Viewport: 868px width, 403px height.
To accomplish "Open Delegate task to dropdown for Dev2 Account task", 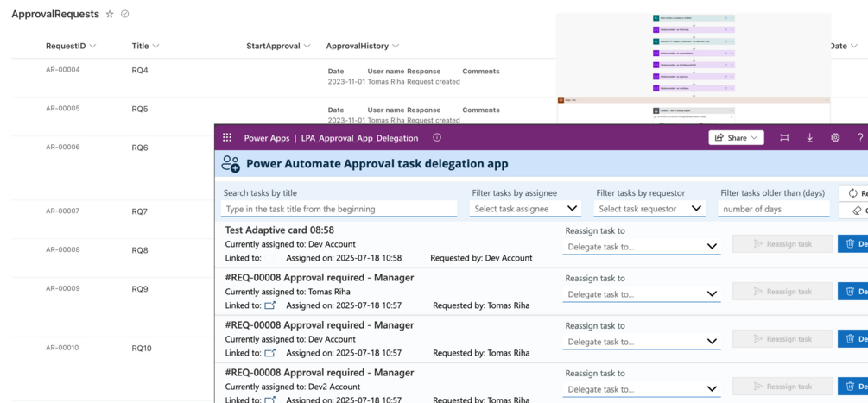I will coord(642,389).
